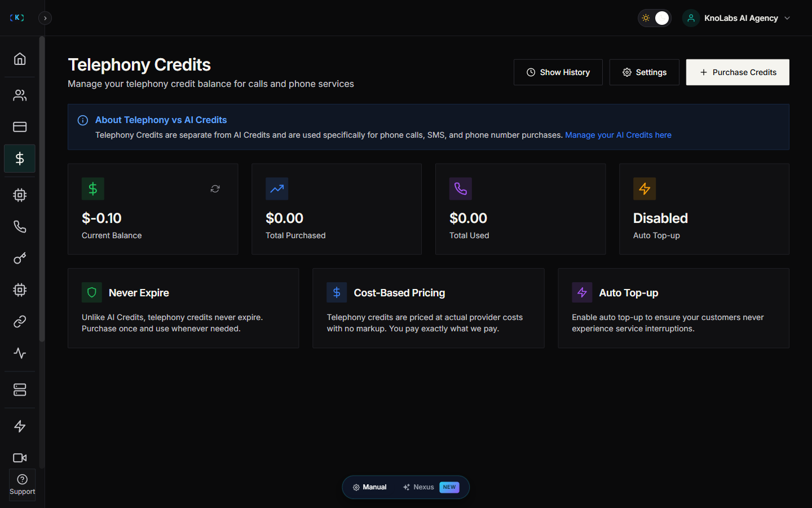
Task: Open the Home icon in the sidebar
Action: (20, 59)
